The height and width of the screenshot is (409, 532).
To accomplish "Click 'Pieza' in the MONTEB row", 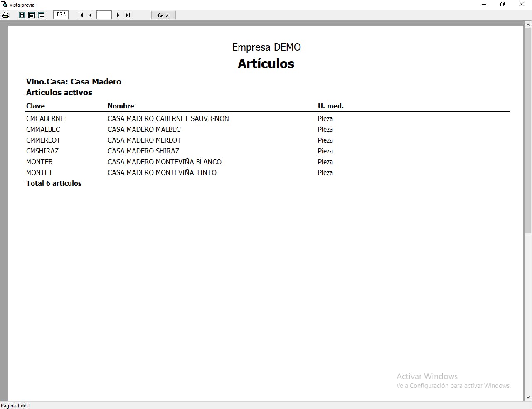I will point(325,162).
